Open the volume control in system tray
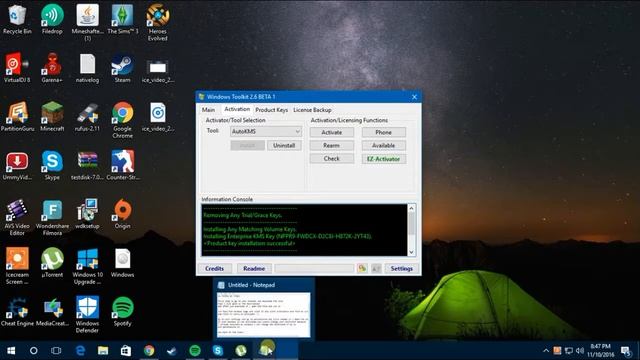Screen dimensions: 640x360 [x=580, y=351]
